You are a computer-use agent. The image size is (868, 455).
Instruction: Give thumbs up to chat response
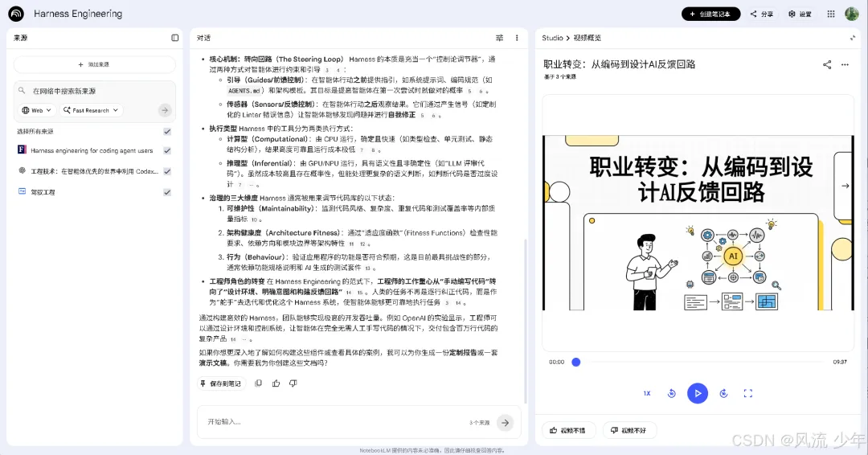(276, 383)
